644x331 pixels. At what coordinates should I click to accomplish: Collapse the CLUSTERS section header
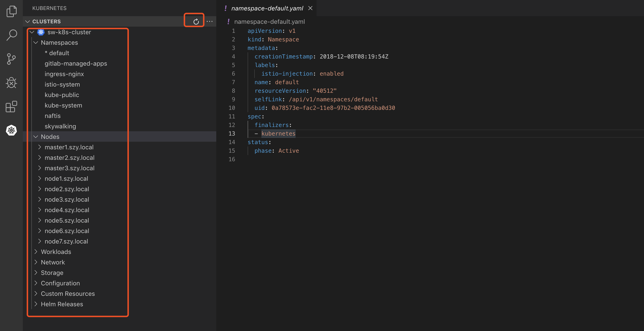pyautogui.click(x=28, y=21)
